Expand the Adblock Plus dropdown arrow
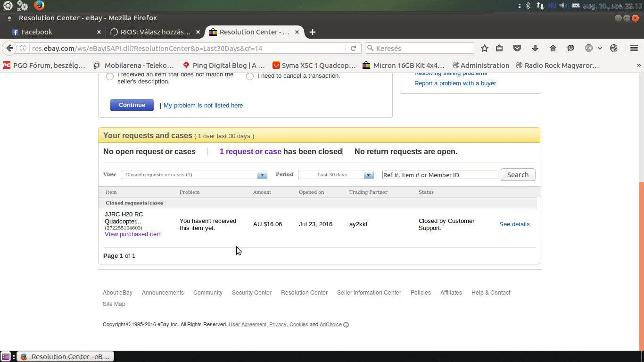The image size is (644, 362). pos(600,48)
